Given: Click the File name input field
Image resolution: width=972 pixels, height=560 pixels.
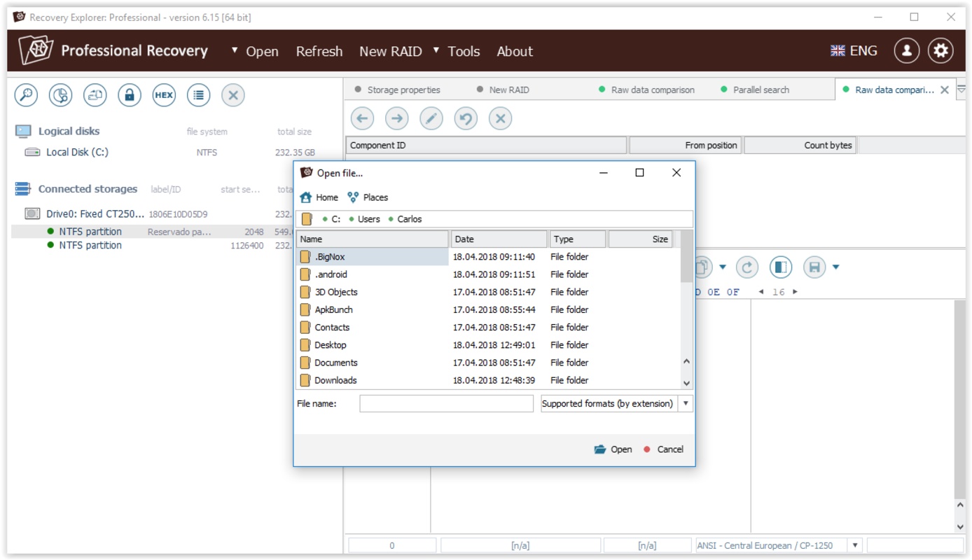Looking at the screenshot, I should click(x=446, y=404).
